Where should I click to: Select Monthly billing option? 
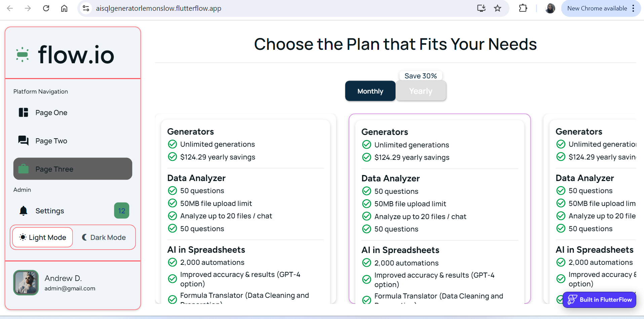[370, 91]
